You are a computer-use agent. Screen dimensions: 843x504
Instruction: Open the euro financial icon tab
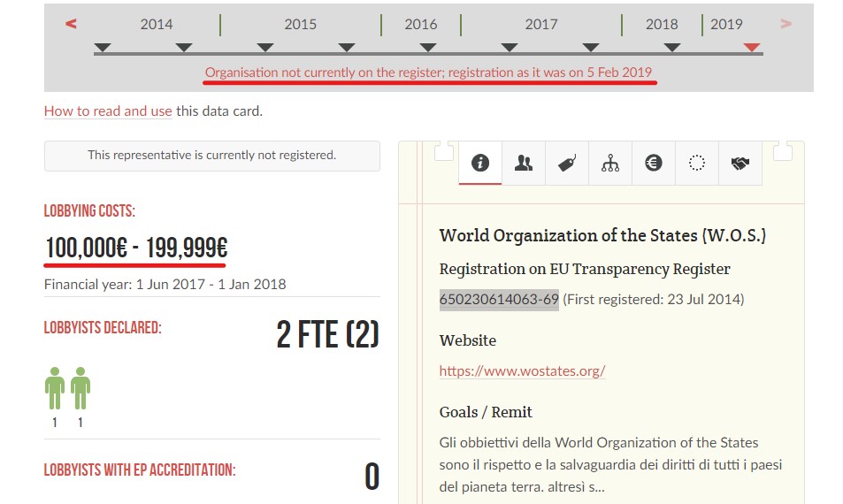coord(653,163)
